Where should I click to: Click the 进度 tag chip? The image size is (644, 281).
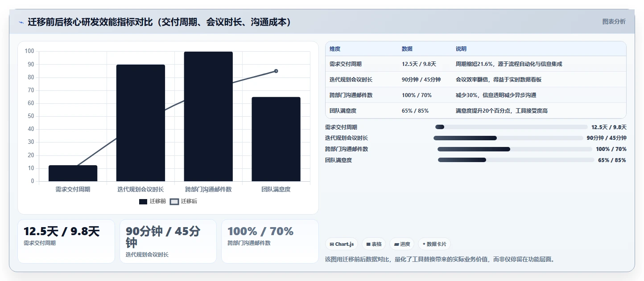402,244
